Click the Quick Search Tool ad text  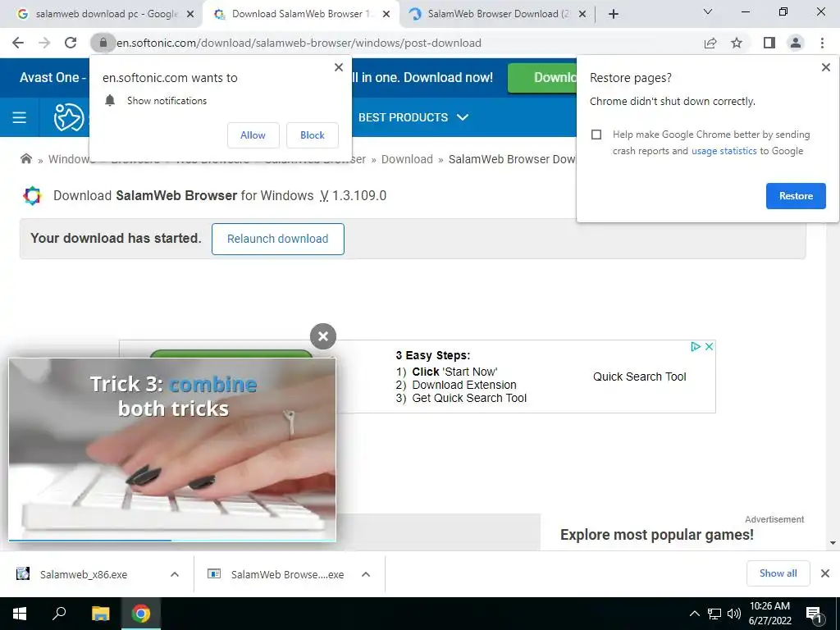(639, 377)
